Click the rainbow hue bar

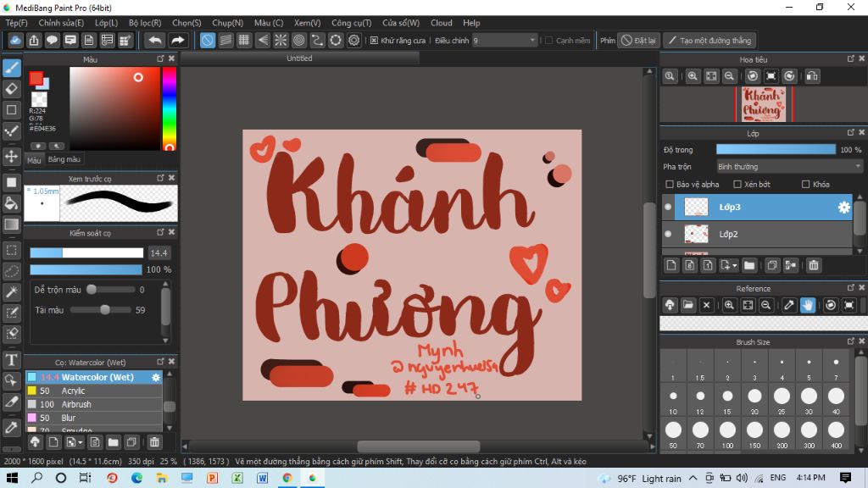point(170,109)
